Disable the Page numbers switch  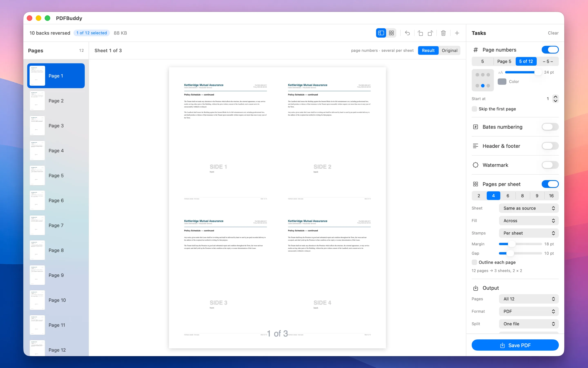[550, 50]
